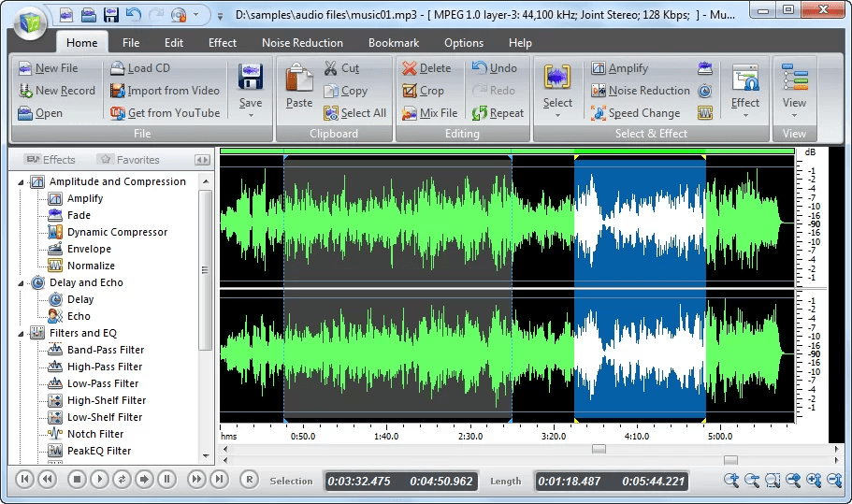The image size is (852, 504).
Task: Select the Mix File tool
Action: point(429,113)
